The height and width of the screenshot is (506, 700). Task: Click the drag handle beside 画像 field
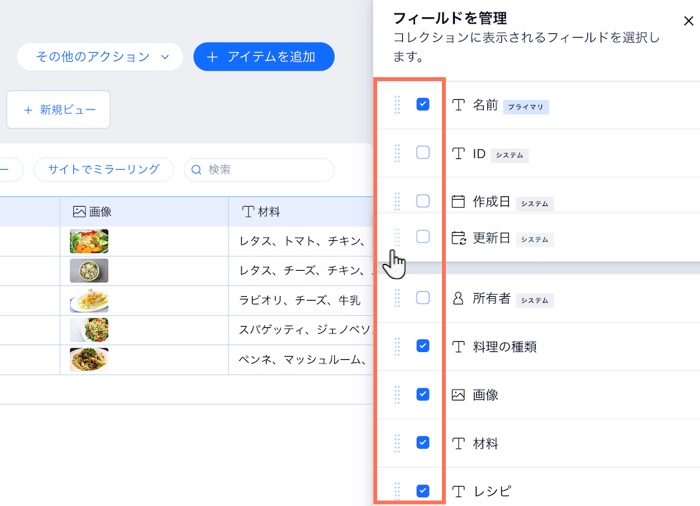pos(397,394)
